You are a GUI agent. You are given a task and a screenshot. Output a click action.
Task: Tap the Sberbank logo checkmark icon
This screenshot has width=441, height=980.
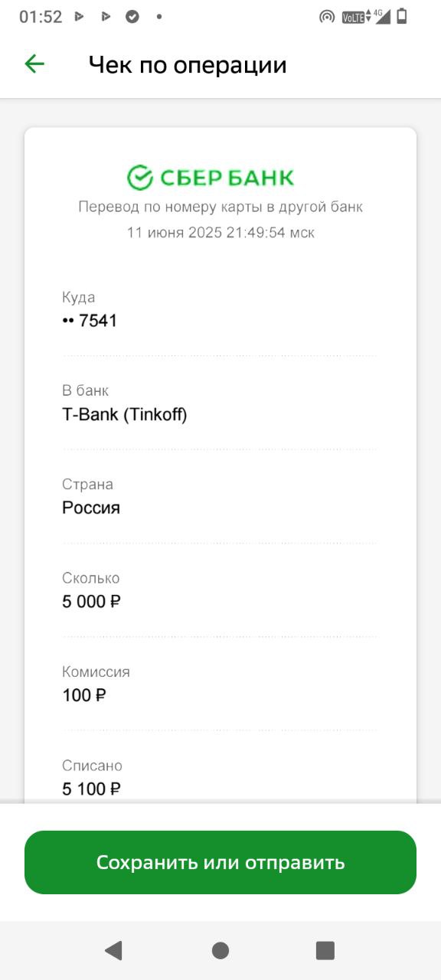[x=140, y=178]
